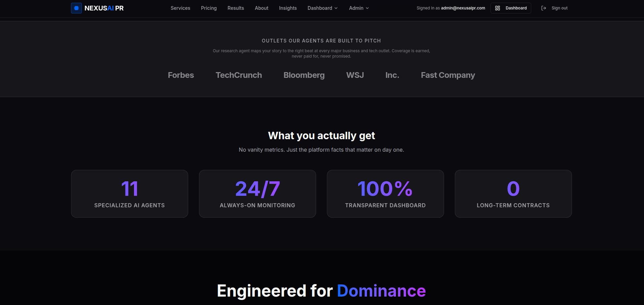Click the admin@nexusaipr.com email text
Viewport: 644px width, 305px height.
[x=463, y=8]
